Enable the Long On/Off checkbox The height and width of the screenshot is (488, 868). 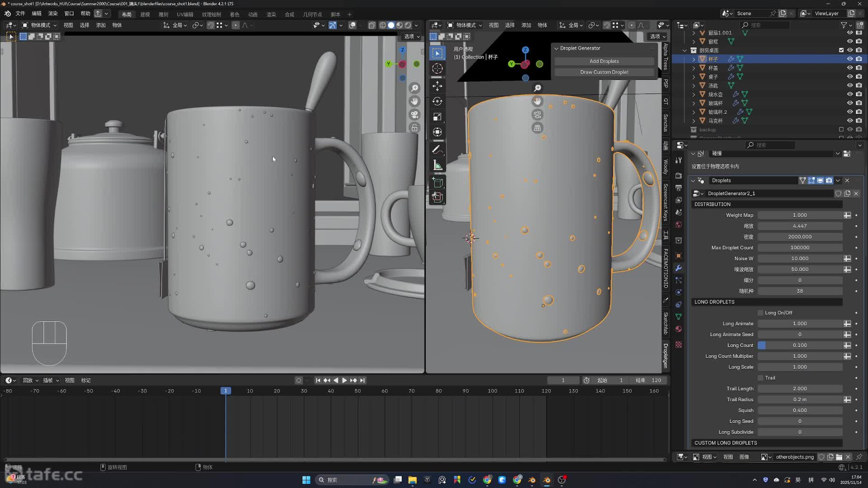(760, 313)
